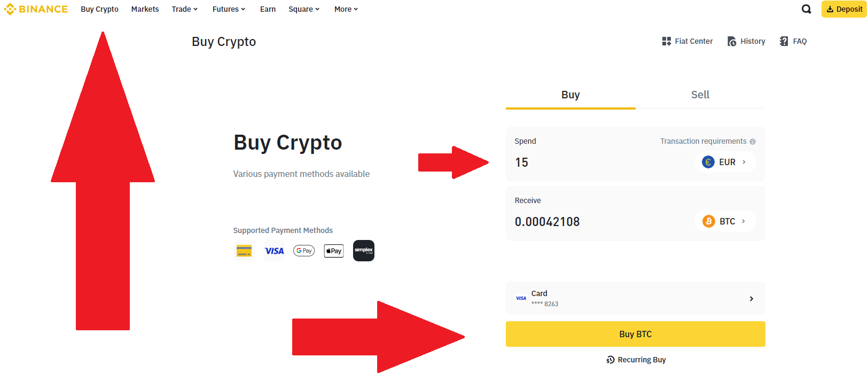868x388 pixels.
Task: Click the Binance logo
Action: (x=36, y=9)
